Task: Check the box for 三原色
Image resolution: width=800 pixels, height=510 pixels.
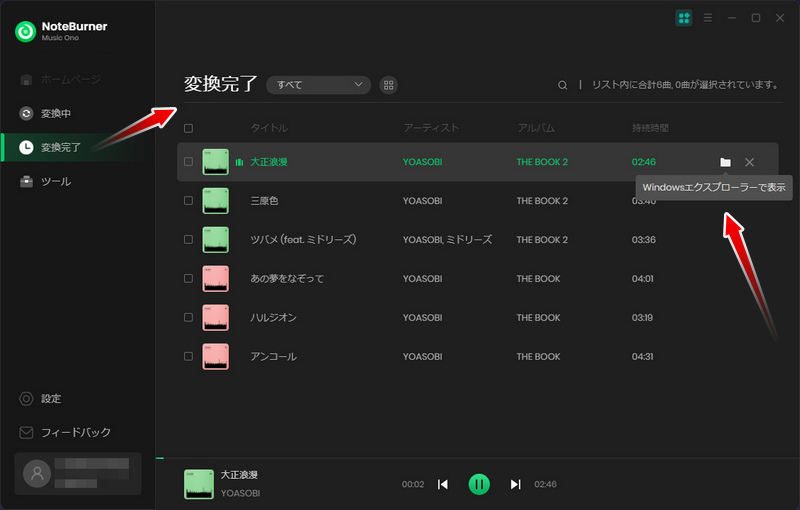Action: [188, 200]
